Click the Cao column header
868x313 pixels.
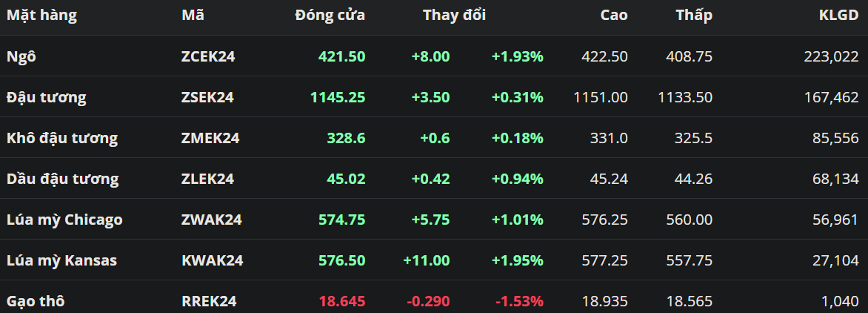point(613,15)
